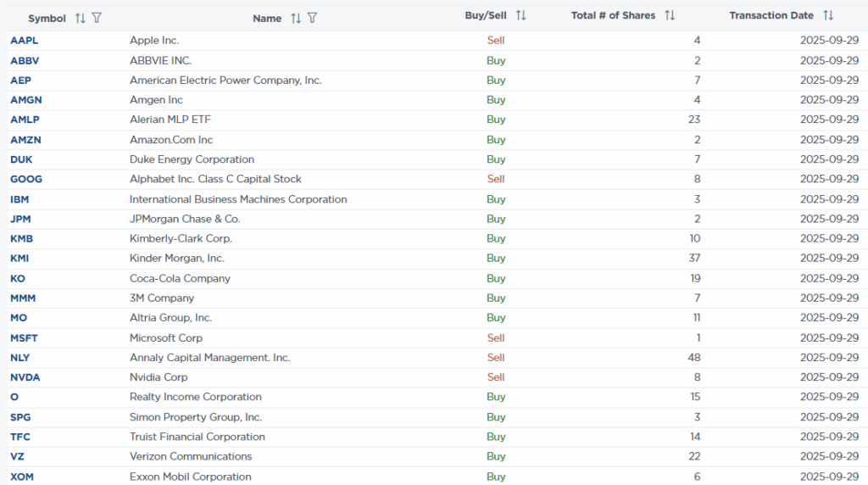Click the Name column header label

(267, 19)
